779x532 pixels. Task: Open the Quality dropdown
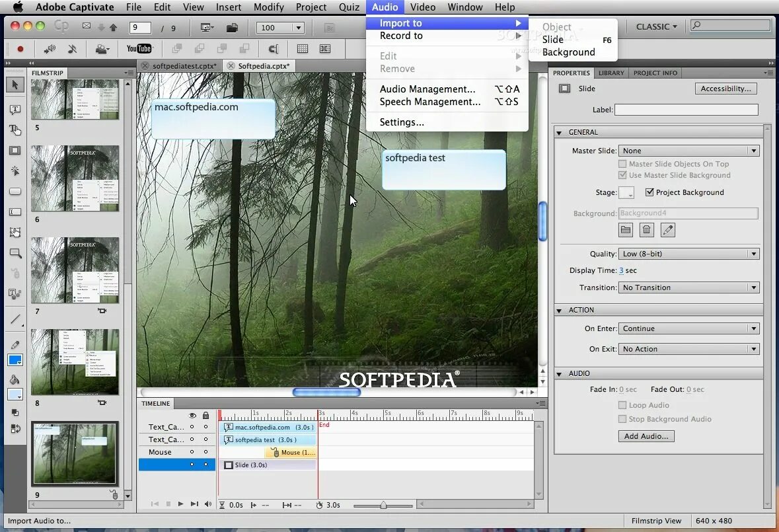coord(688,254)
